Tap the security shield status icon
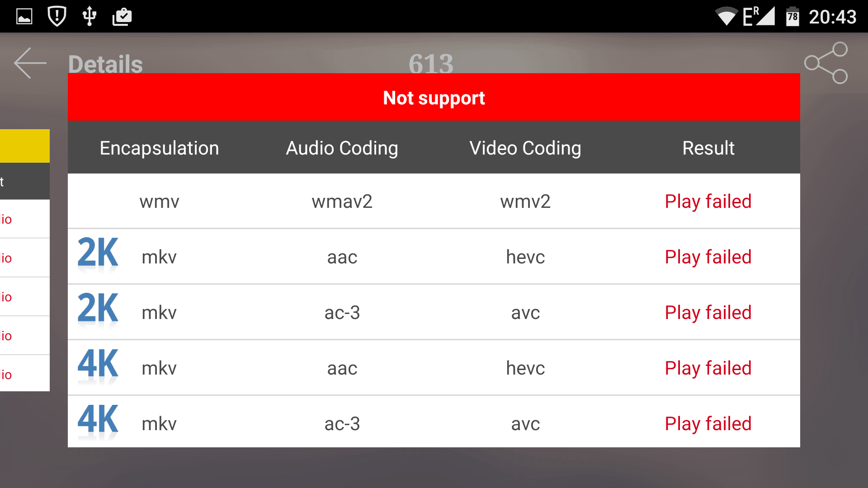The width and height of the screenshot is (868, 488). pos(57,16)
